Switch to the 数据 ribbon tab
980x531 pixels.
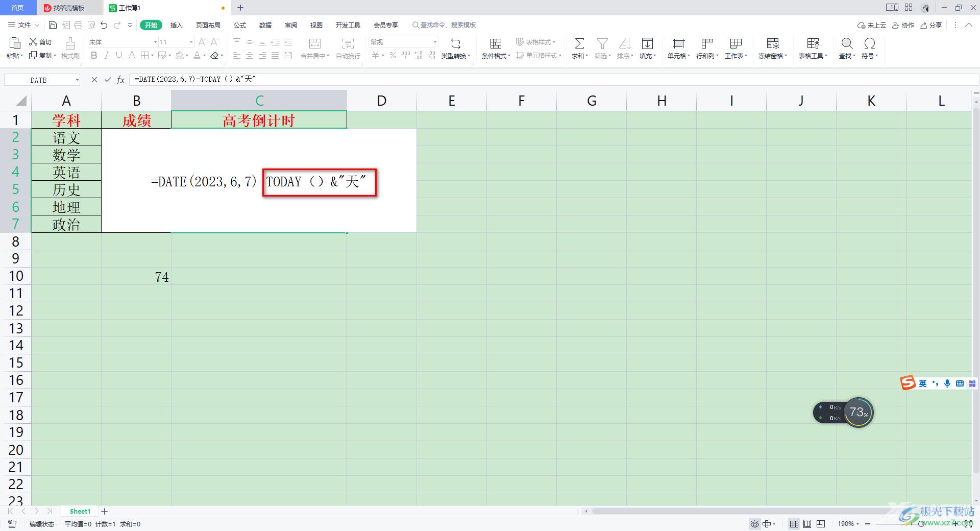click(x=265, y=25)
